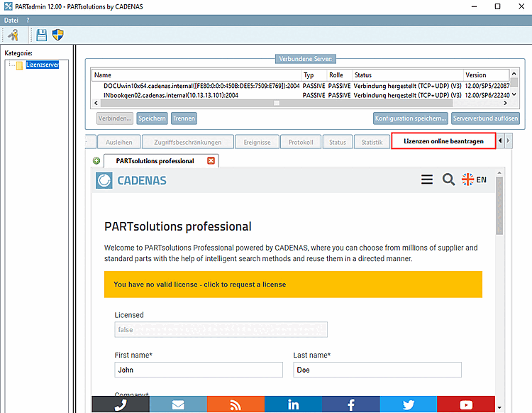Click web page scroll up arrow
The width and height of the screenshot is (532, 413).
(499, 173)
